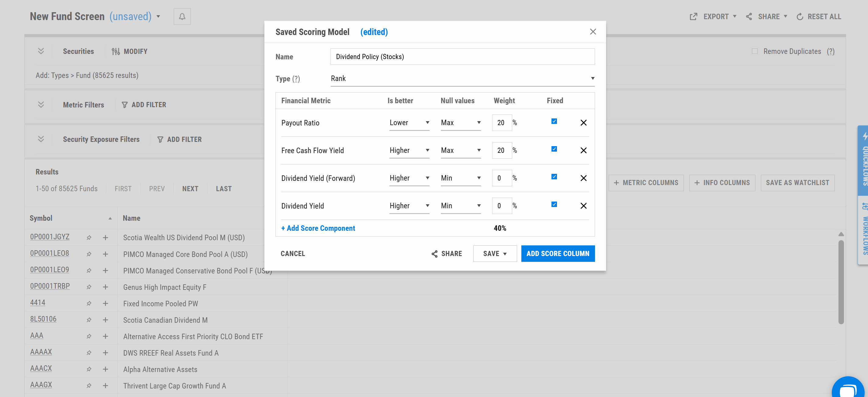Pin symbol 0P0001LEO8 row
Image resolution: width=868 pixels, height=397 pixels.
click(89, 254)
